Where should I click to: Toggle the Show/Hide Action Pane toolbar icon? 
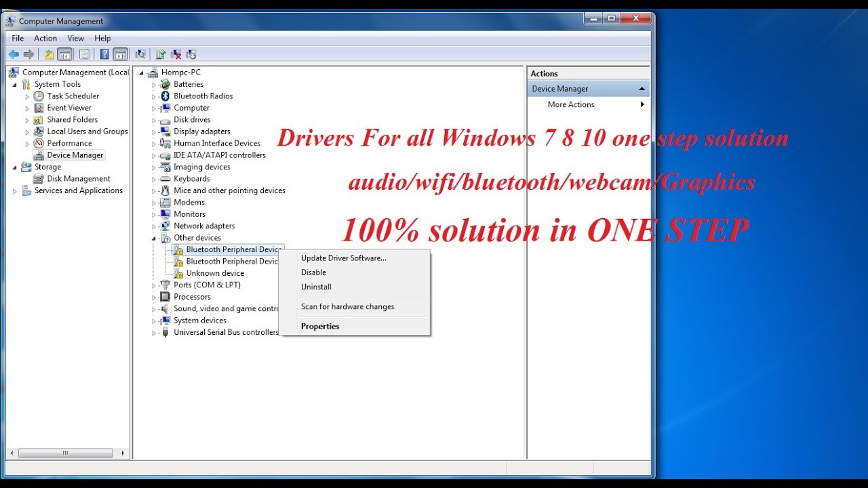(121, 54)
